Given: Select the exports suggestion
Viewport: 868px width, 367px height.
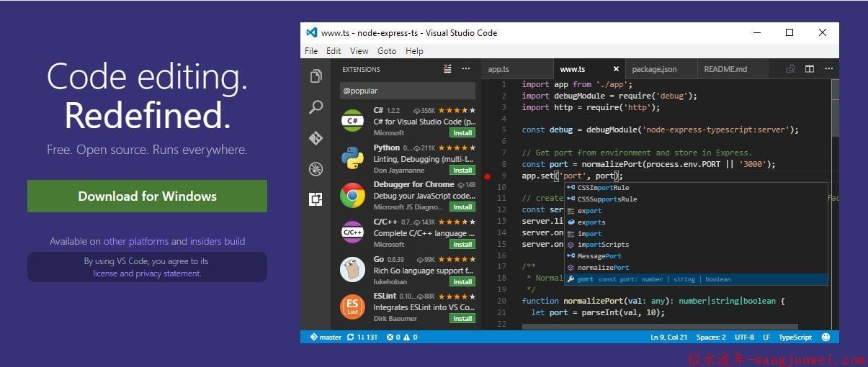Looking at the screenshot, I should point(697,222).
